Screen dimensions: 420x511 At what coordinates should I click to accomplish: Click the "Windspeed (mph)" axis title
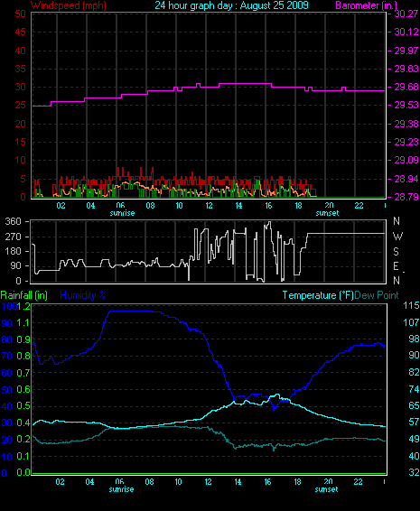point(69,5)
